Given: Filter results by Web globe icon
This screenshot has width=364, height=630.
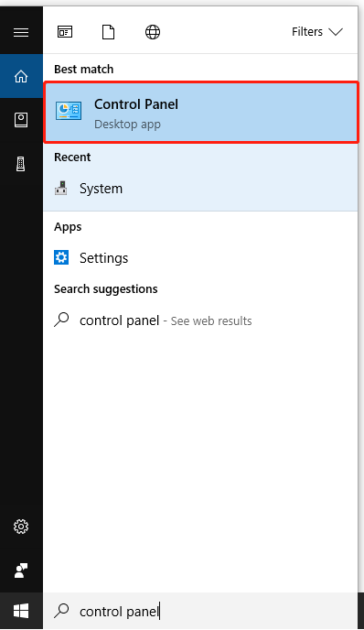Looking at the screenshot, I should coord(153,32).
